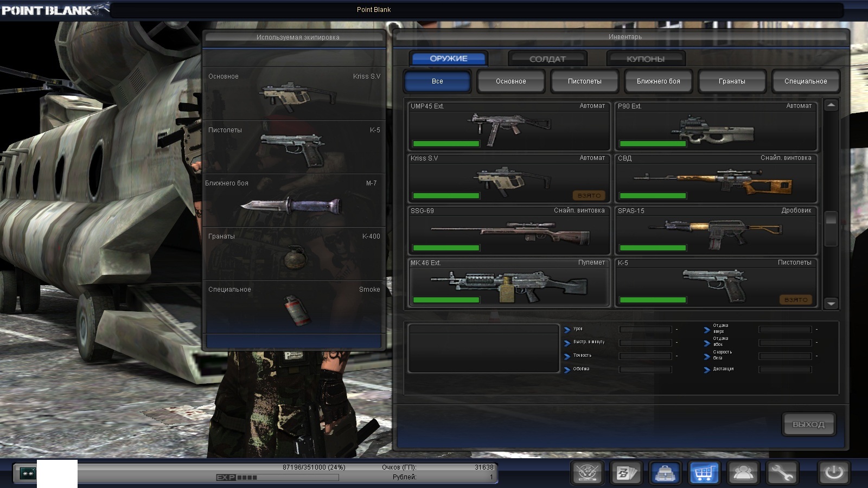Viewport: 868px width, 488px height.
Task: Click the ВЗЯТО badge on Kriss S.V
Action: (x=589, y=195)
